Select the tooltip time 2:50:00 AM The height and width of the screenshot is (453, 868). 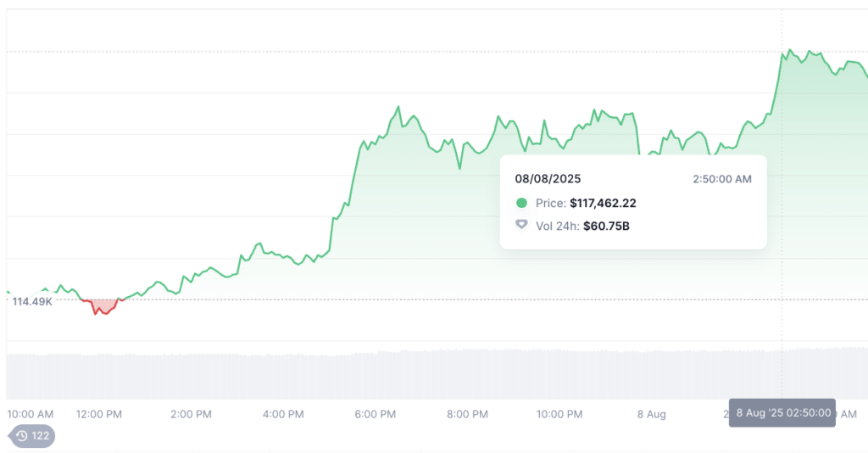point(722,179)
